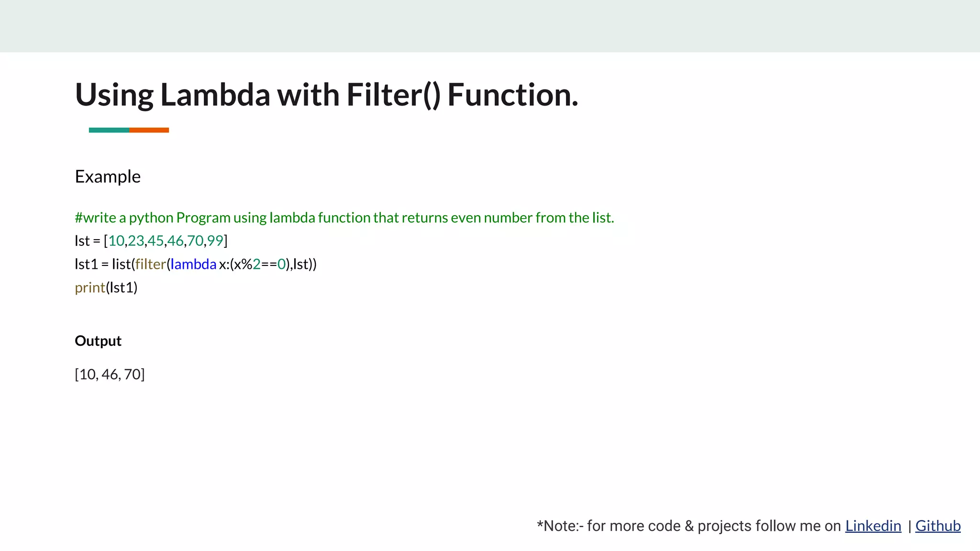Click the number 10 in the lst definition
Screen dimensions: 980x551
(x=116, y=241)
